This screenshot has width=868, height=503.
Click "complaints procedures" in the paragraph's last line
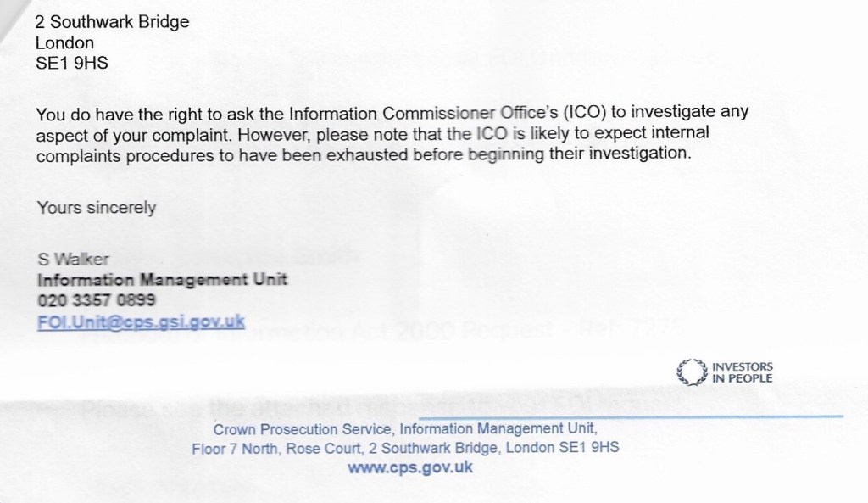108,154
